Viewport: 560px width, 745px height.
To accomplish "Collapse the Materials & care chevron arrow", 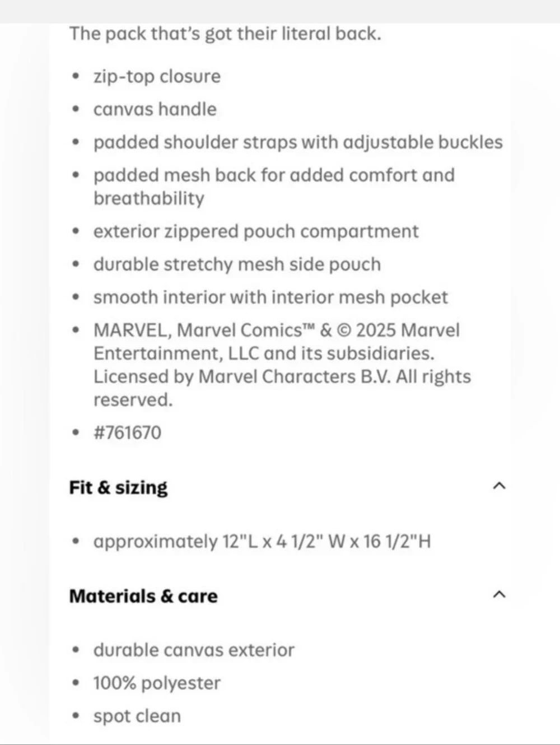I will click(x=499, y=594).
